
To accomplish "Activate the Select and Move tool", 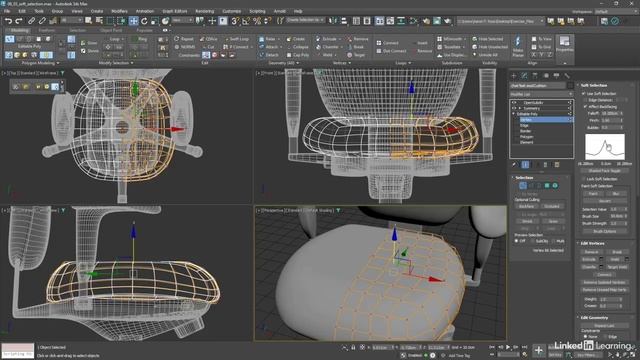I will tap(133, 21).
